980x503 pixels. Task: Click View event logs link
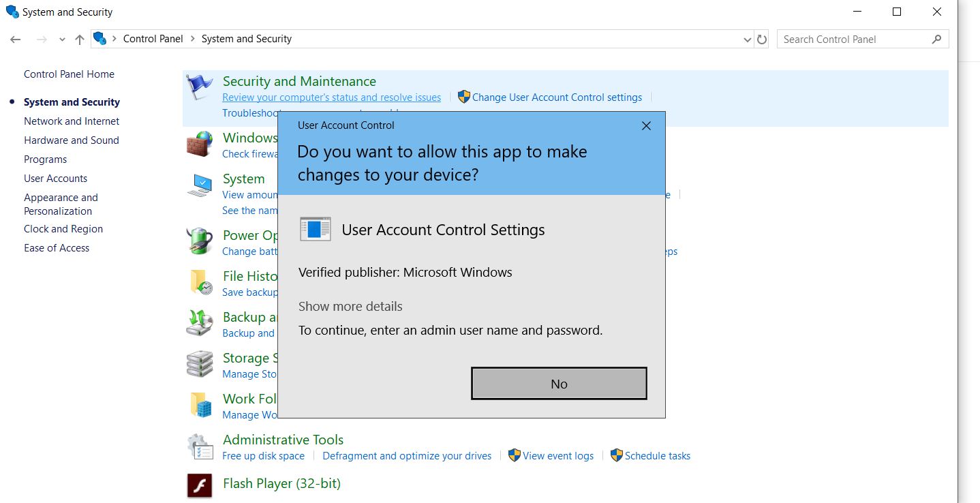558,455
